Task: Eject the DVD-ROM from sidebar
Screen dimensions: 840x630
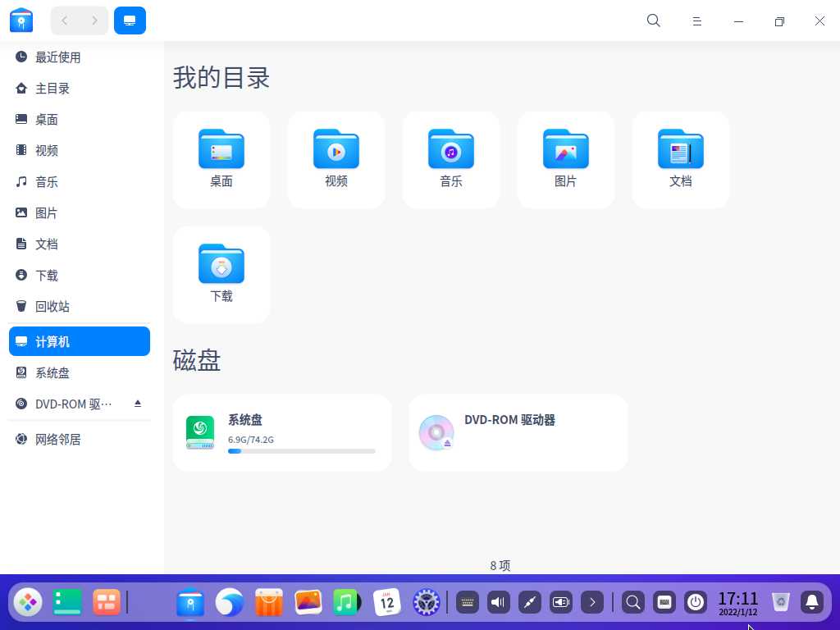Action: point(138,404)
